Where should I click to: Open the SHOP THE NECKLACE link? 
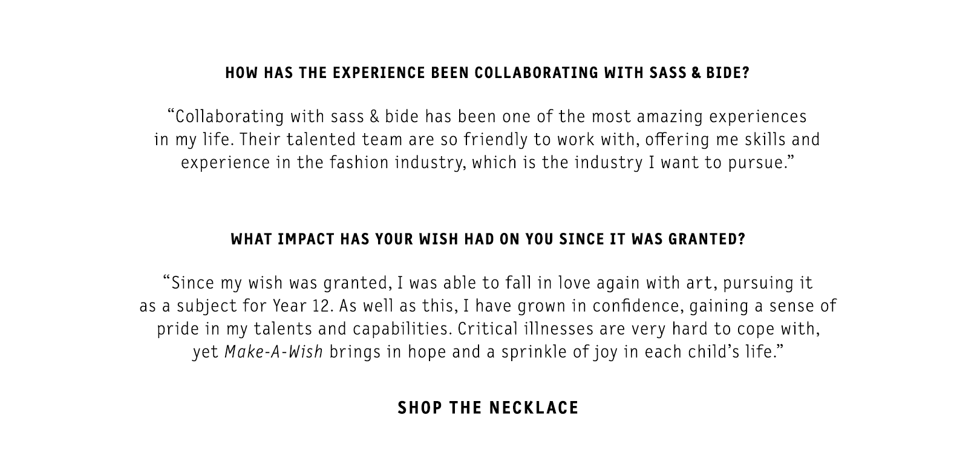(488, 408)
